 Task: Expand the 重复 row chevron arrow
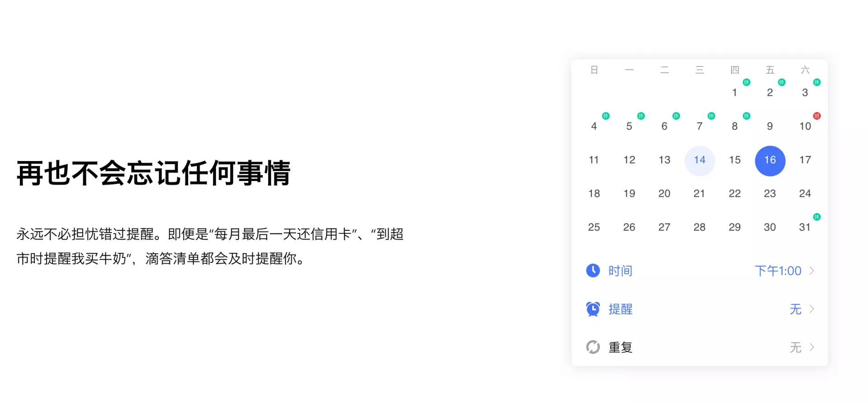tap(812, 347)
